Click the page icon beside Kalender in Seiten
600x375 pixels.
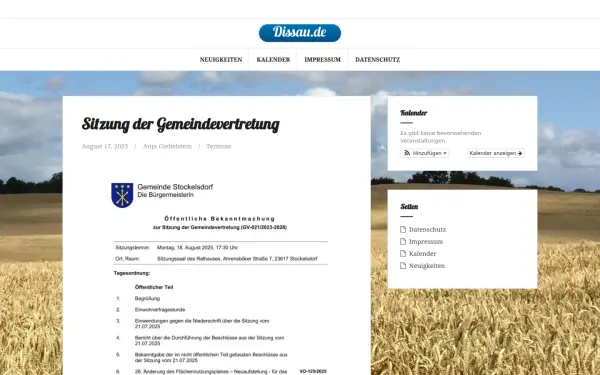(403, 254)
